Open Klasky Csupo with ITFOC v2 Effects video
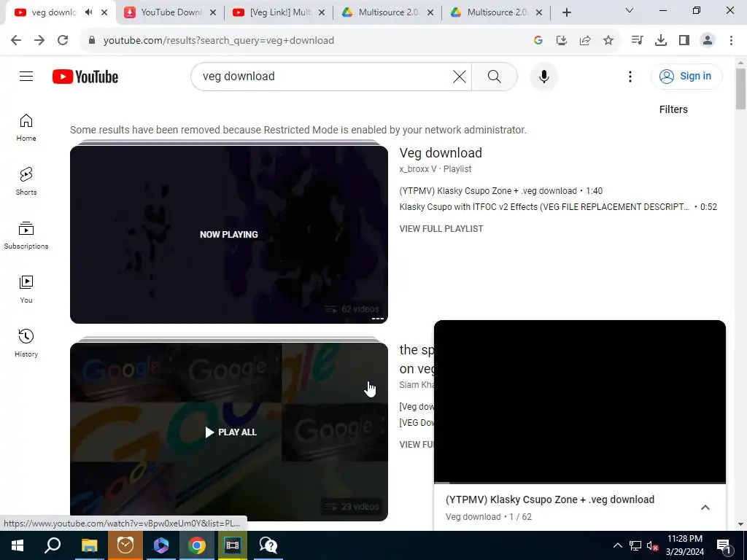 click(x=558, y=207)
